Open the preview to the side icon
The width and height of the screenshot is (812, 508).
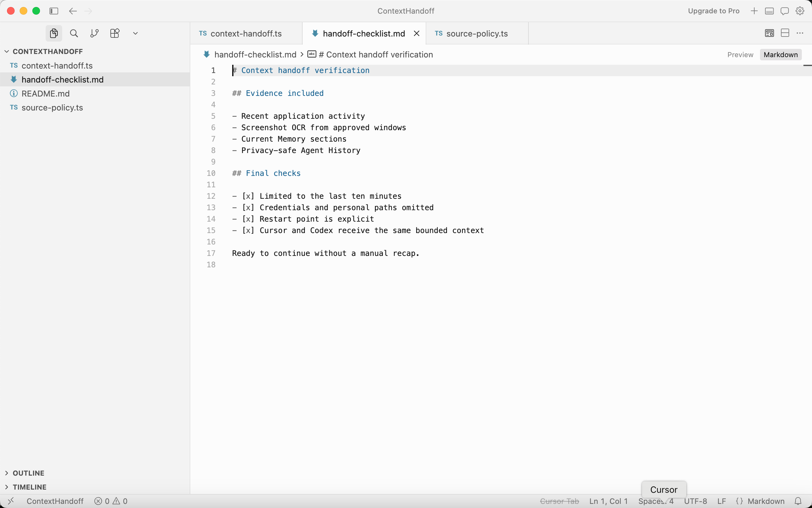tap(769, 33)
